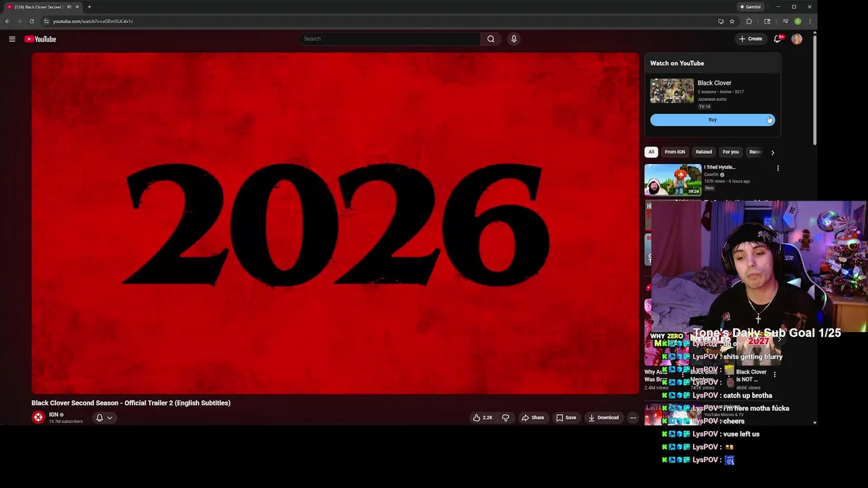Open the browser extensions puzzle icon
Viewport: 868px width, 488px height.
749,21
